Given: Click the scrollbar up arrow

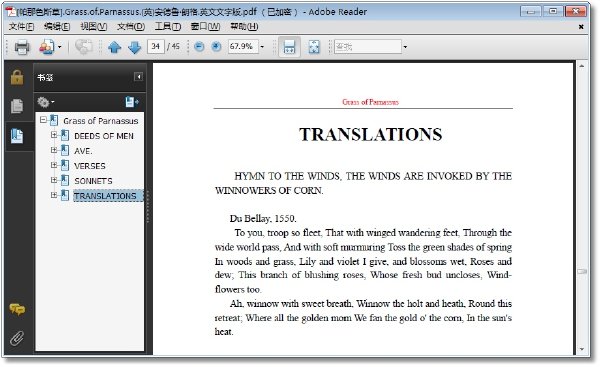Looking at the screenshot, I should [x=582, y=66].
